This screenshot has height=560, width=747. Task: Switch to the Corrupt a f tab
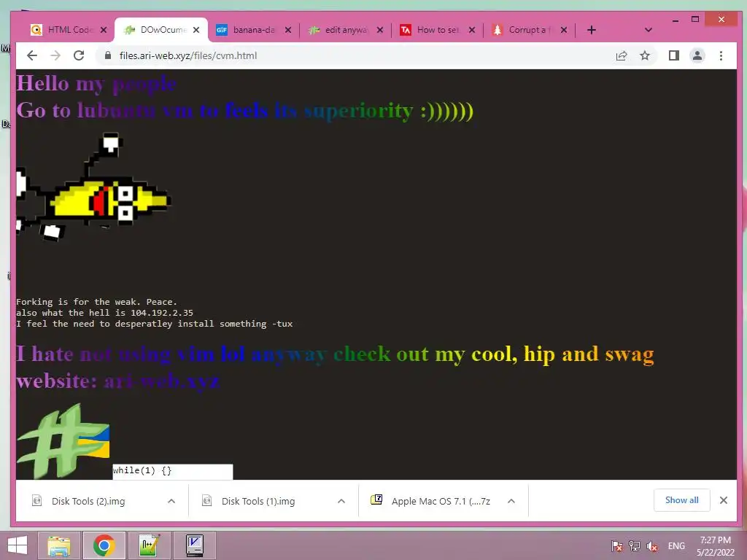click(529, 30)
